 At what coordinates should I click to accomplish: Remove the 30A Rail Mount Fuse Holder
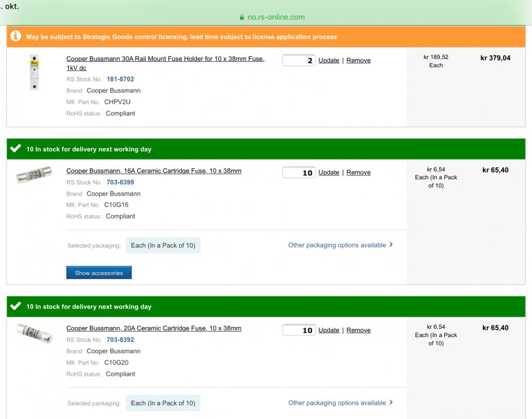358,61
